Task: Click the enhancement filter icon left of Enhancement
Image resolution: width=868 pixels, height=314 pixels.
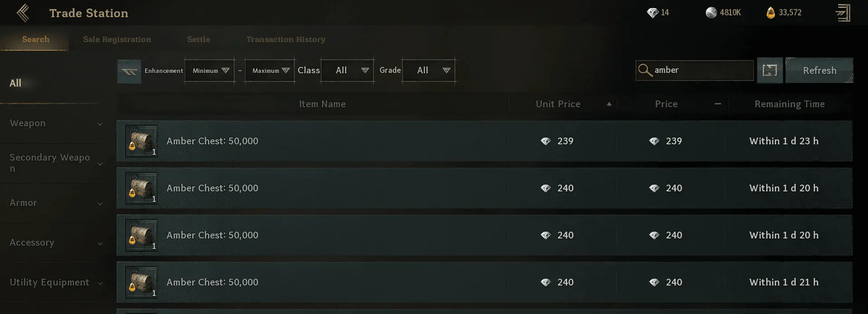Action: (129, 71)
